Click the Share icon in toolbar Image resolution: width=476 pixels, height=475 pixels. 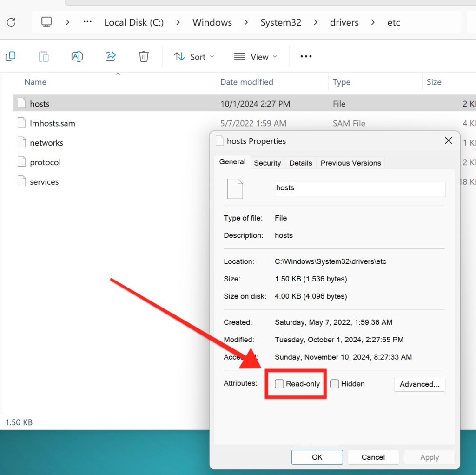click(111, 57)
